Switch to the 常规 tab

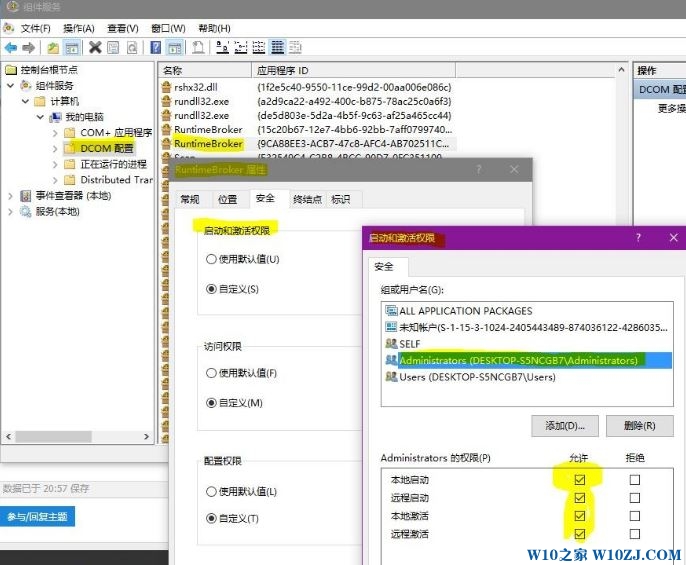click(189, 200)
